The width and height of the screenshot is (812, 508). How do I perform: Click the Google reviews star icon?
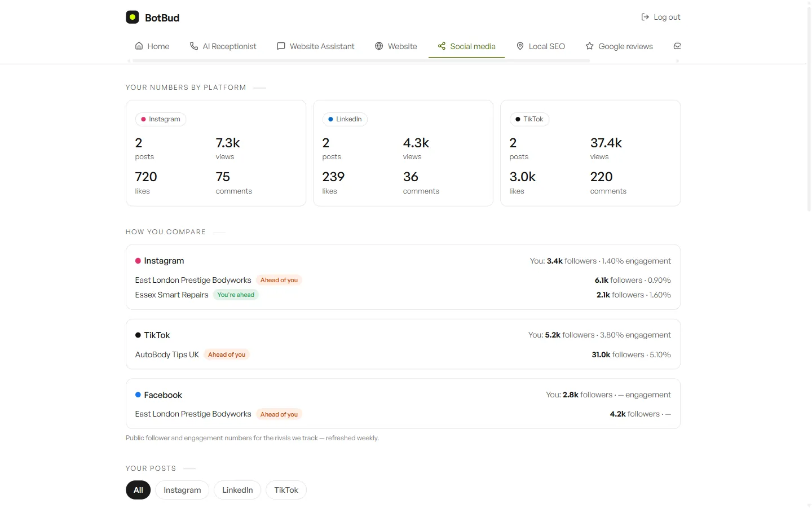[589, 46]
